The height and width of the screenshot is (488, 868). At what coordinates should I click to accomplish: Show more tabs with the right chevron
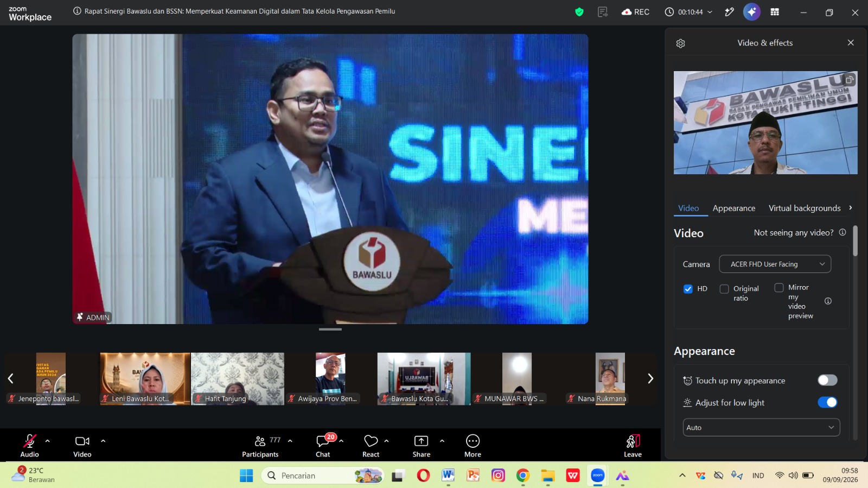(851, 208)
